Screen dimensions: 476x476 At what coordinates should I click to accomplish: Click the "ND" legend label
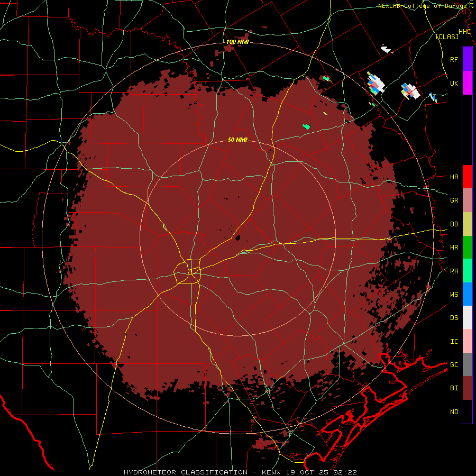(454, 412)
